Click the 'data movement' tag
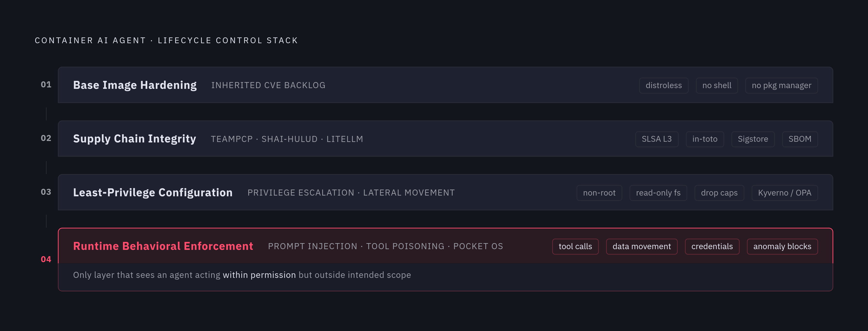Image resolution: width=868 pixels, height=331 pixels. click(x=642, y=246)
